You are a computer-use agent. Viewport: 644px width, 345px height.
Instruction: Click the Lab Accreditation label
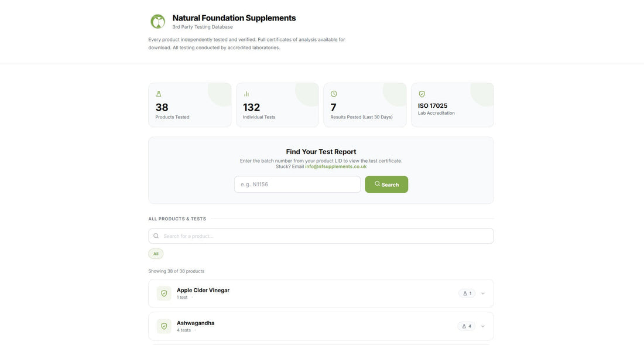436,113
